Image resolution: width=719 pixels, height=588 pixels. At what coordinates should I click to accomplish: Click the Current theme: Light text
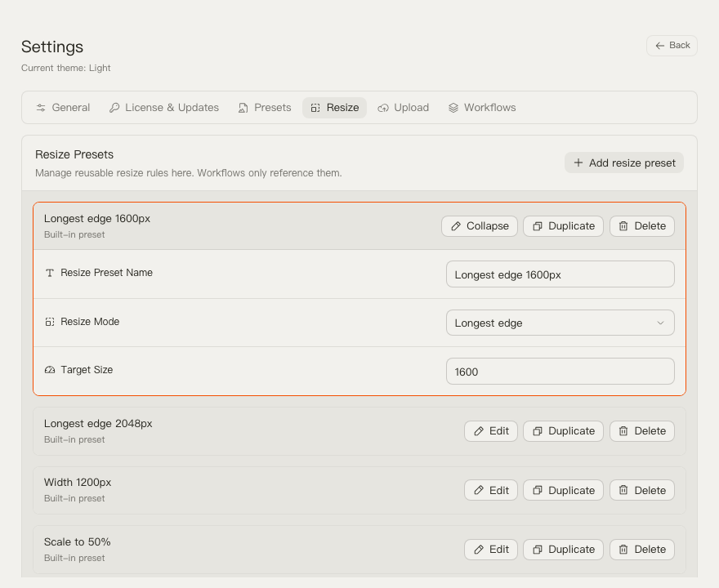pos(65,68)
